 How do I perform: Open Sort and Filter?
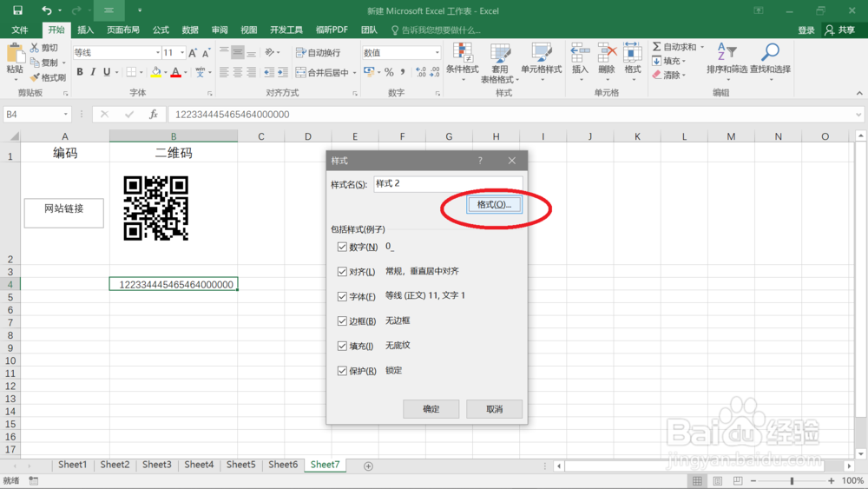727,63
